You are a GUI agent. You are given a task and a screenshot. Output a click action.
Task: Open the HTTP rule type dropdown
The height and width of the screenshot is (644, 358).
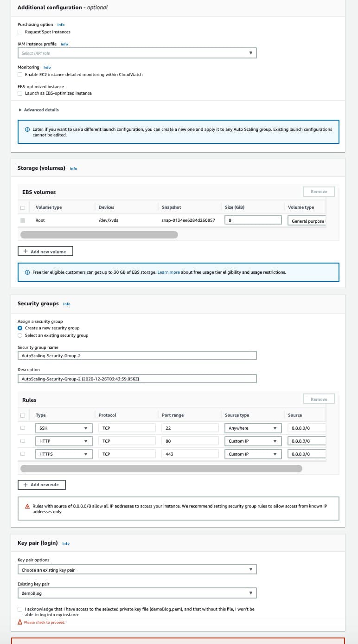64,441
